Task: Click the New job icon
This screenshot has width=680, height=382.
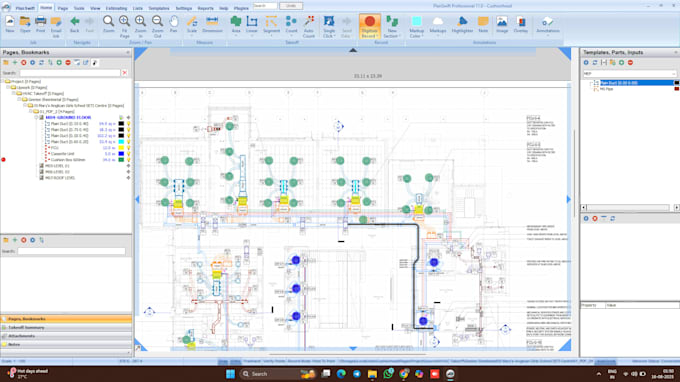Action: coord(10,22)
